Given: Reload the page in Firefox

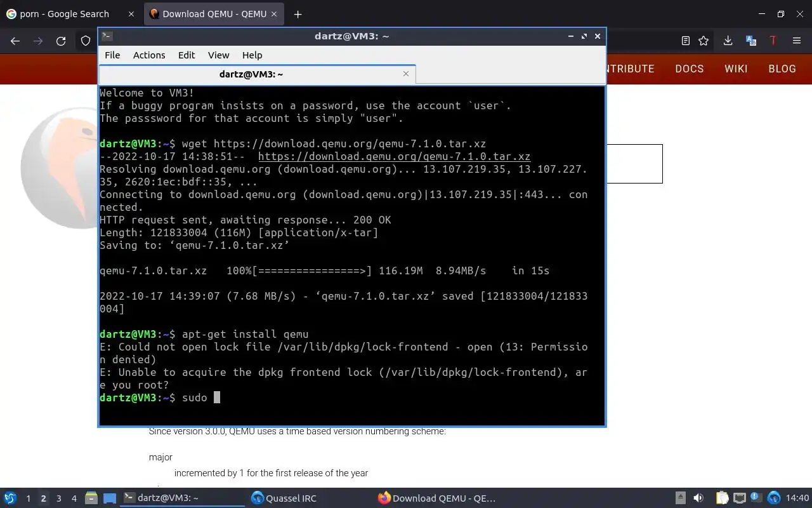Looking at the screenshot, I should click(61, 41).
